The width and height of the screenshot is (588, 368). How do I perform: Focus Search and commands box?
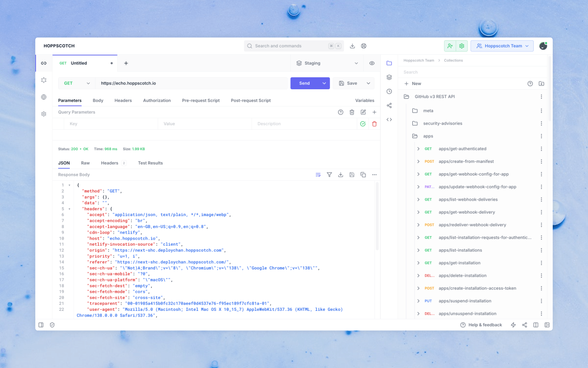tap(294, 46)
